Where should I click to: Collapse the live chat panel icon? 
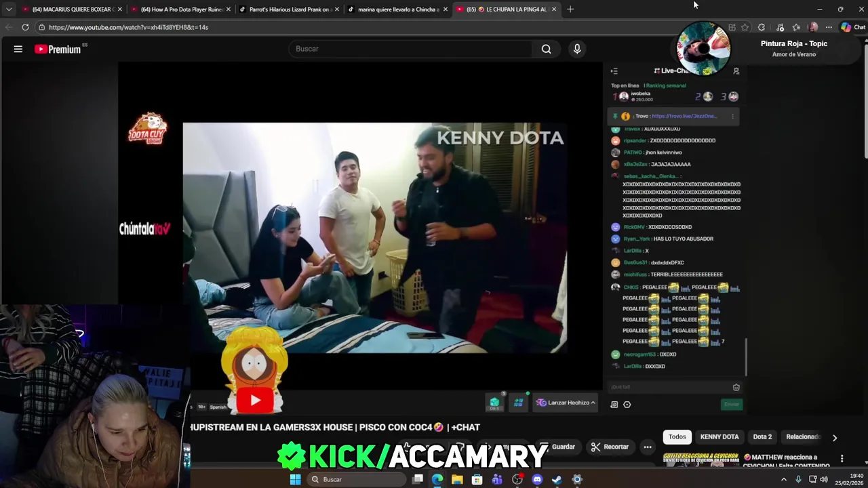[614, 70]
